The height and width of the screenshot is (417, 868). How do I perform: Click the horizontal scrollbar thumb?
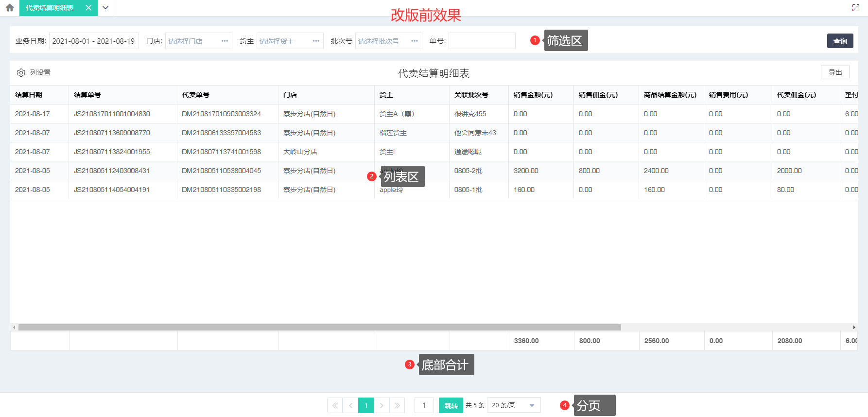[320, 327]
